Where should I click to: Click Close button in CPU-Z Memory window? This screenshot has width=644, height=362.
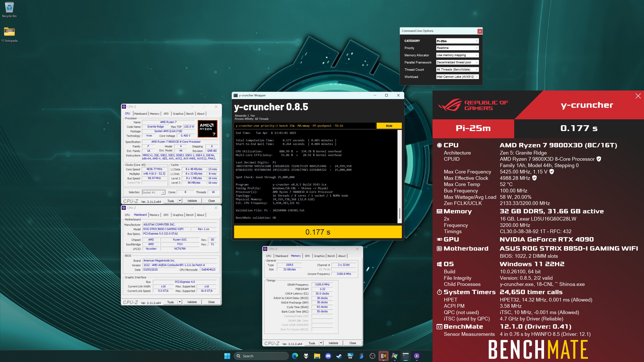(x=353, y=343)
